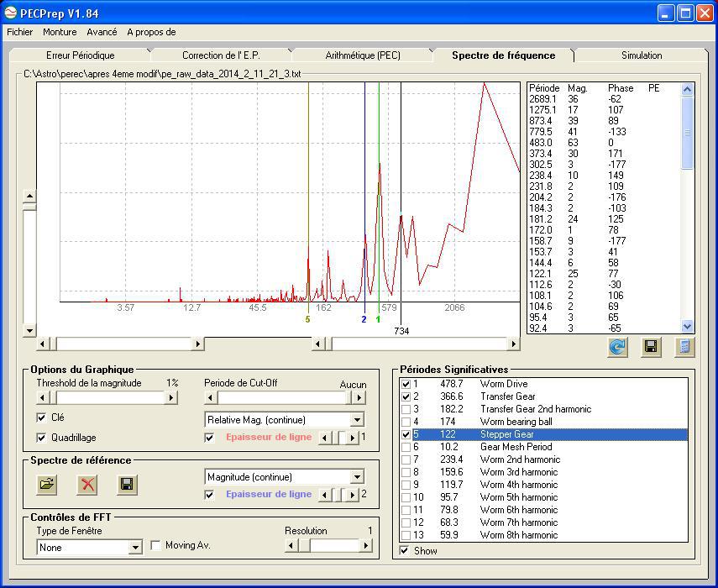
Task: Click the Phase column header
Action: [621, 88]
